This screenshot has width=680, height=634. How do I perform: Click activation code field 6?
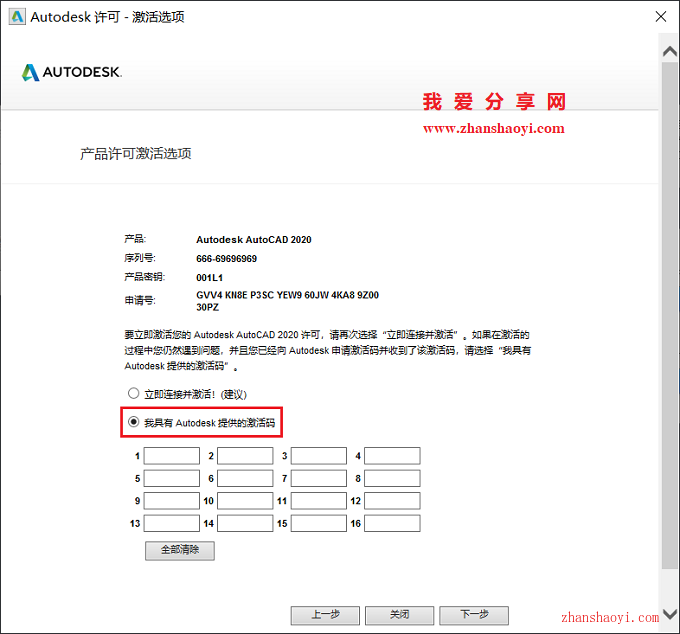click(245, 478)
